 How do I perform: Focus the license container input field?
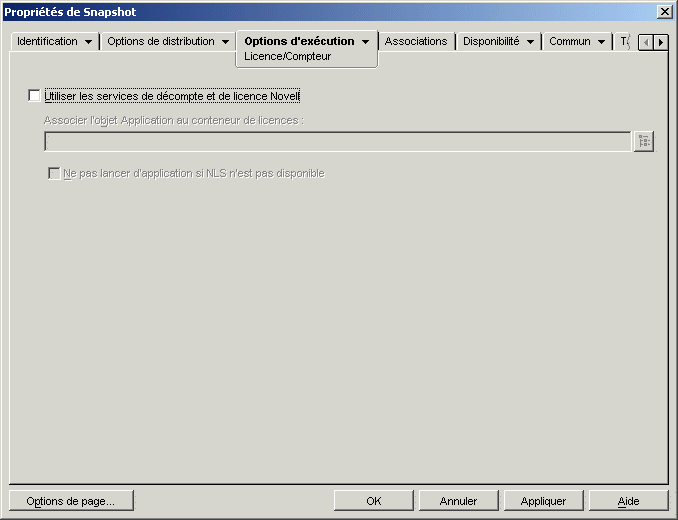(x=338, y=142)
